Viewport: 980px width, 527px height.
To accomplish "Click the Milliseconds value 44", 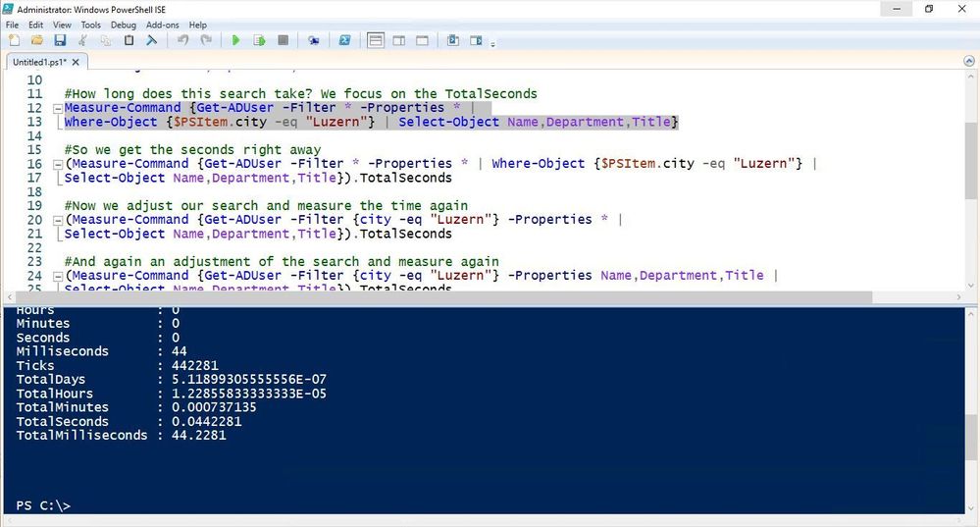I will pos(180,351).
